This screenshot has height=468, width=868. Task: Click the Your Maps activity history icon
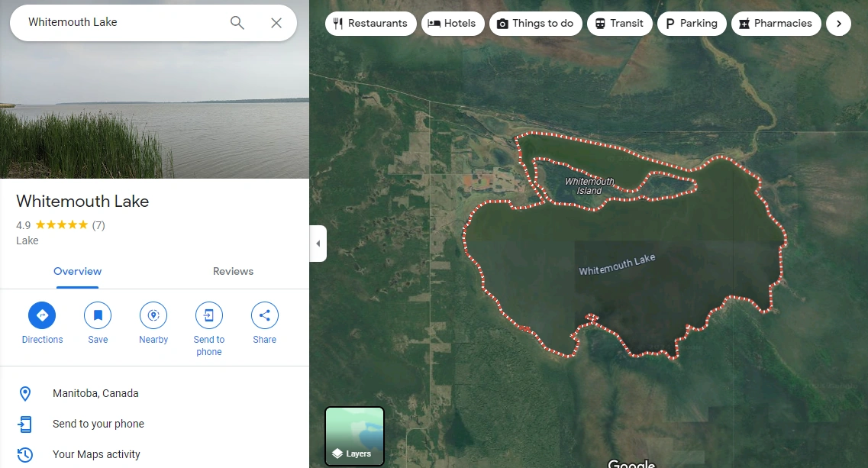[x=25, y=455]
